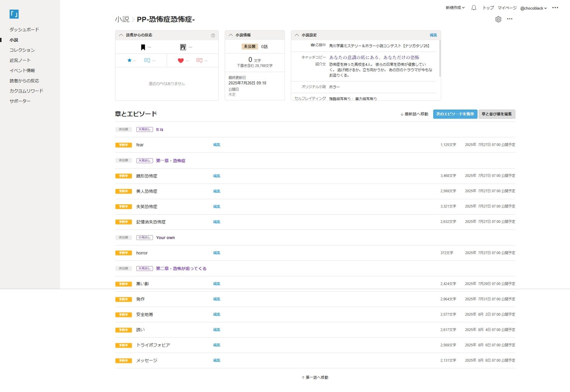The image size is (570, 392).
Task: Click the 次のエピソードを執筆 button
Action: pos(455,114)
